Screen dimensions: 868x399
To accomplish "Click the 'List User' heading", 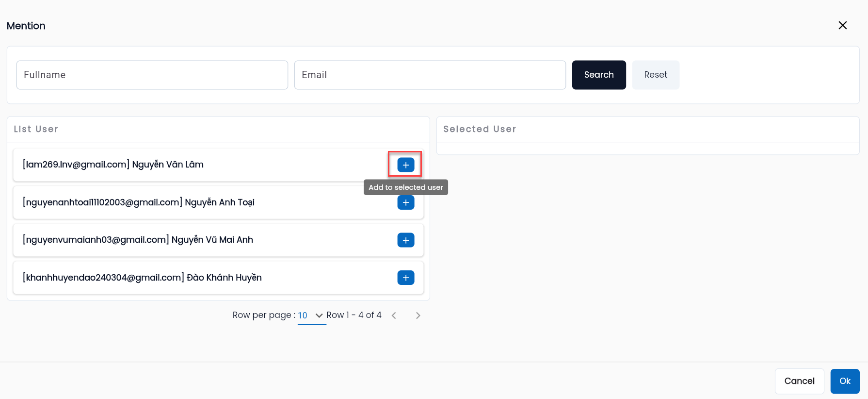I will pyautogui.click(x=36, y=129).
